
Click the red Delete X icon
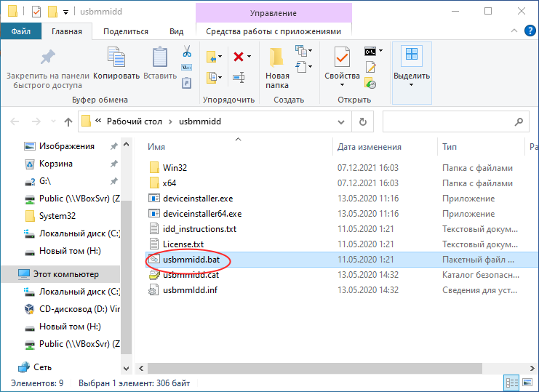[239, 56]
